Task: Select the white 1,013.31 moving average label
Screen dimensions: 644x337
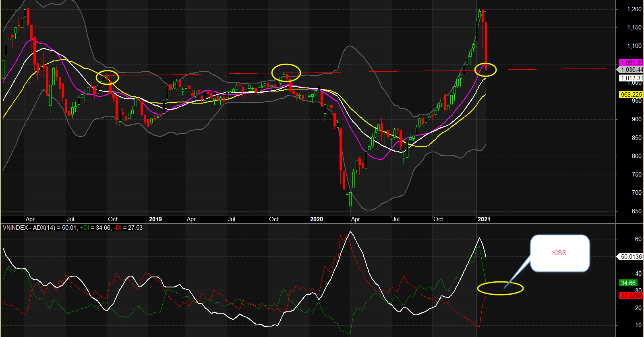Action: point(631,78)
